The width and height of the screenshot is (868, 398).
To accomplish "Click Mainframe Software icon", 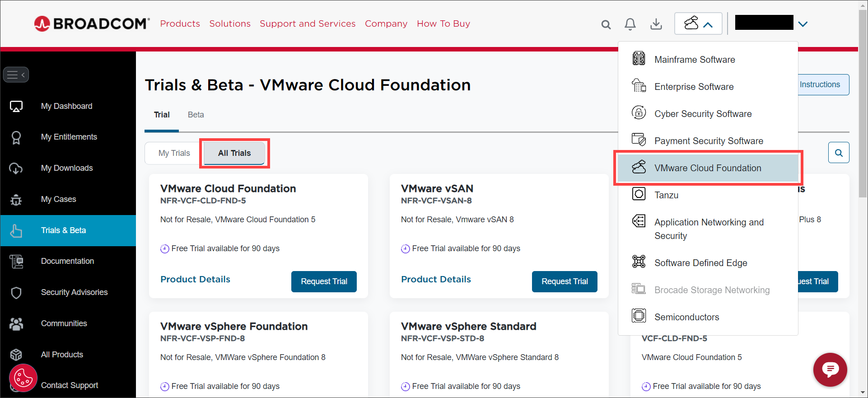I will coord(639,58).
